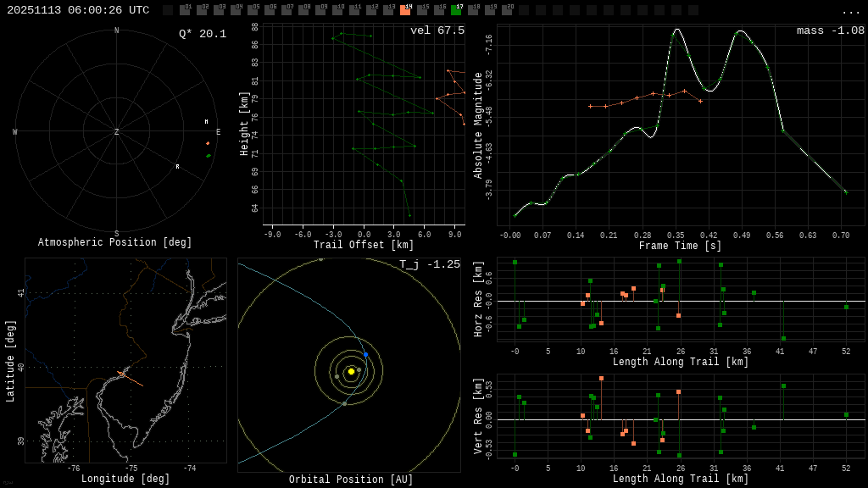Image resolution: width=868 pixels, height=488 pixels.
Task: Select station square 11 in top bar
Action: pos(355,10)
